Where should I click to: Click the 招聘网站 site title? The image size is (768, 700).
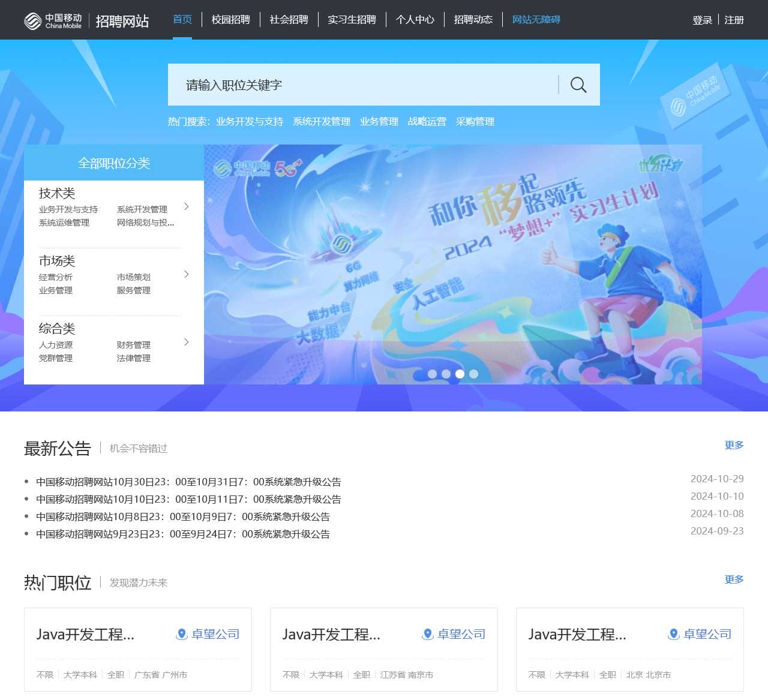pos(122,21)
